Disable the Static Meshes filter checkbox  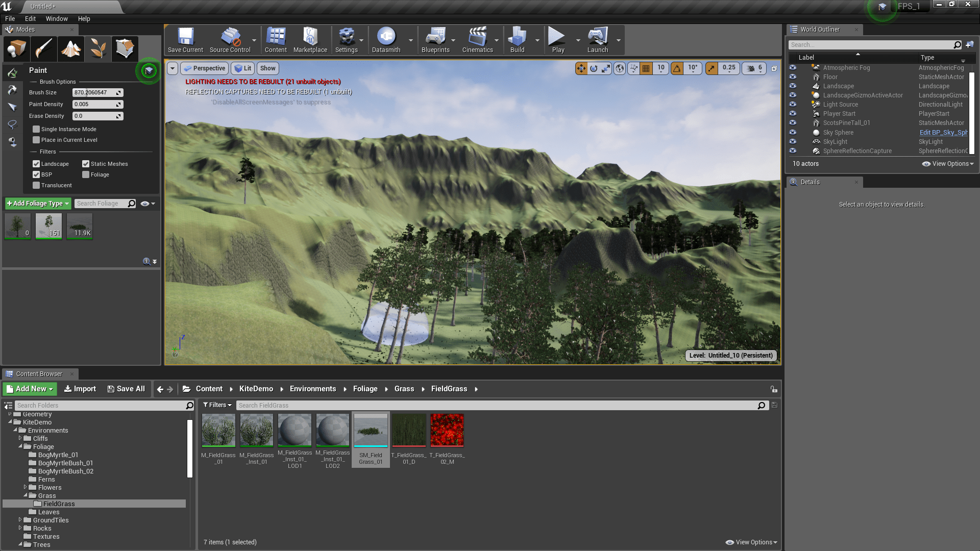tap(86, 163)
